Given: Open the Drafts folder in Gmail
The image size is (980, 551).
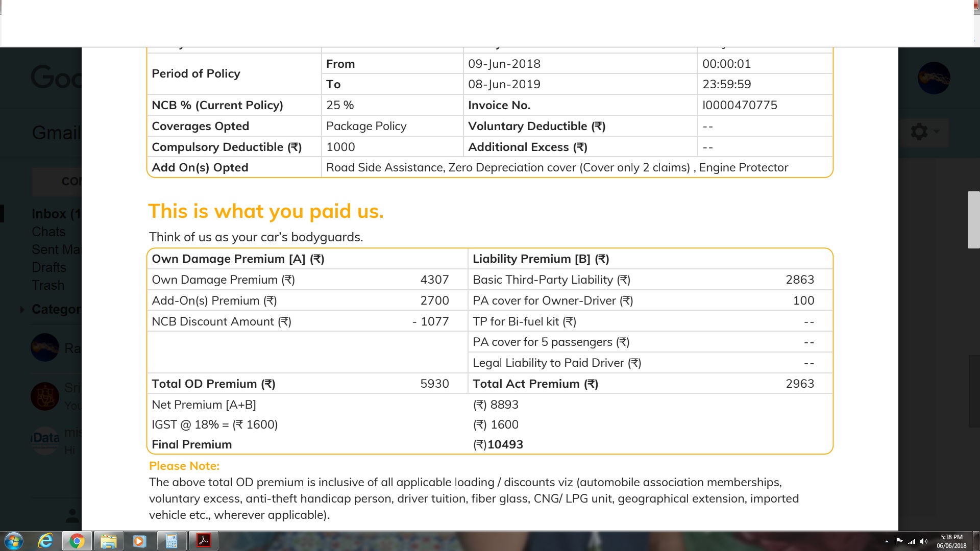Looking at the screenshot, I should [49, 267].
